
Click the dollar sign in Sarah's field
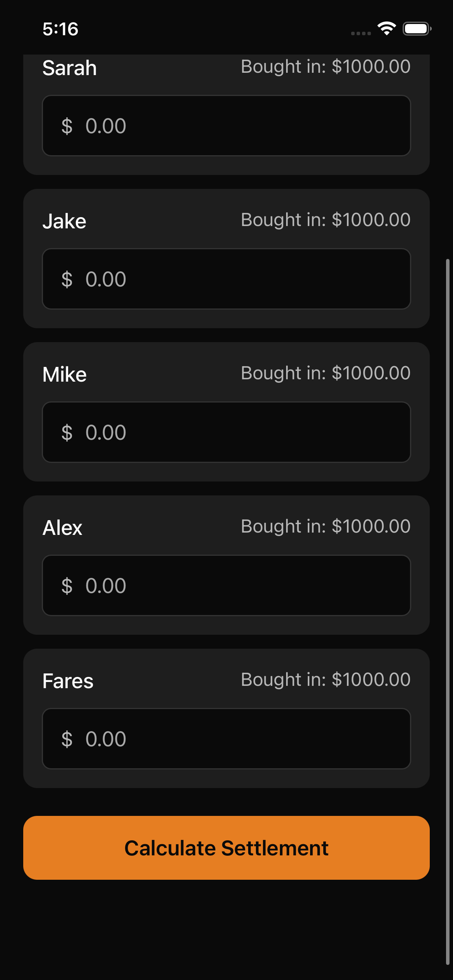(67, 126)
